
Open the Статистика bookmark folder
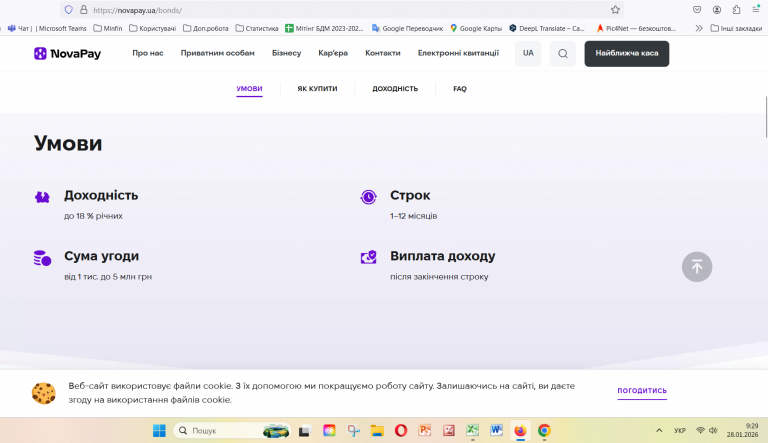point(257,28)
